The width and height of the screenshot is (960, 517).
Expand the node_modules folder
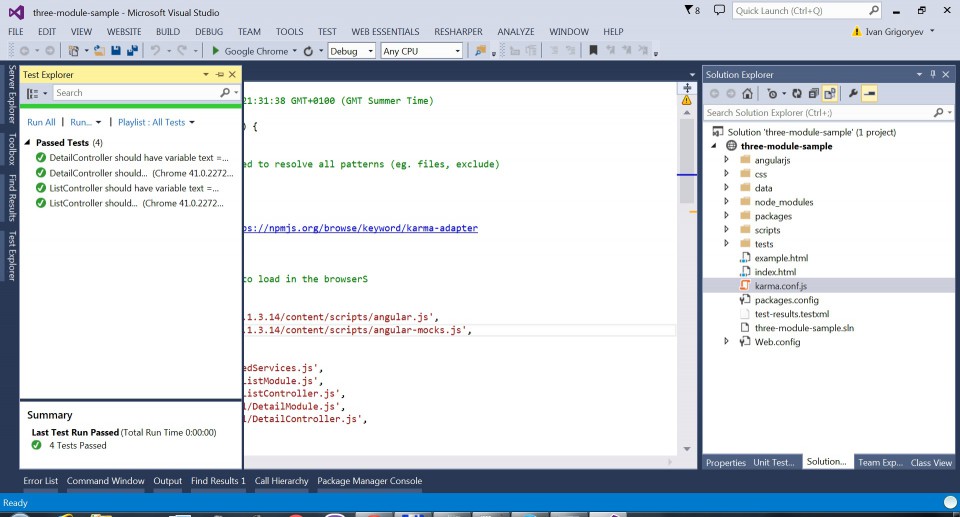coord(727,201)
